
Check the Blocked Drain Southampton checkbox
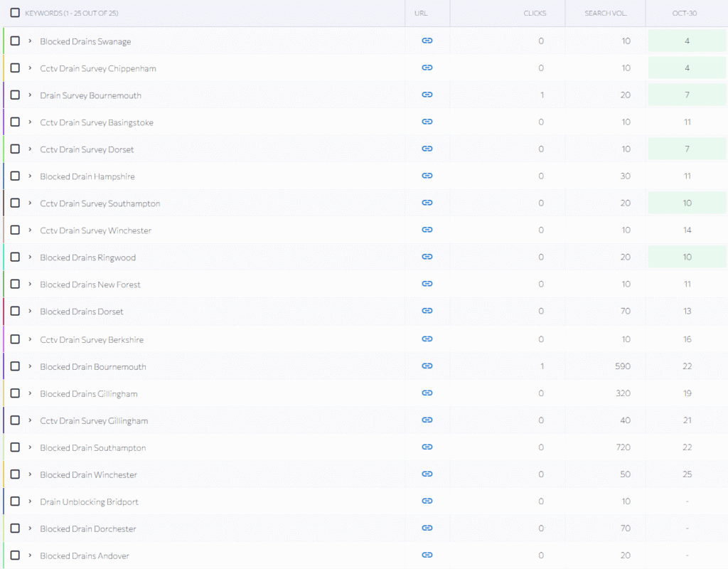pos(15,447)
